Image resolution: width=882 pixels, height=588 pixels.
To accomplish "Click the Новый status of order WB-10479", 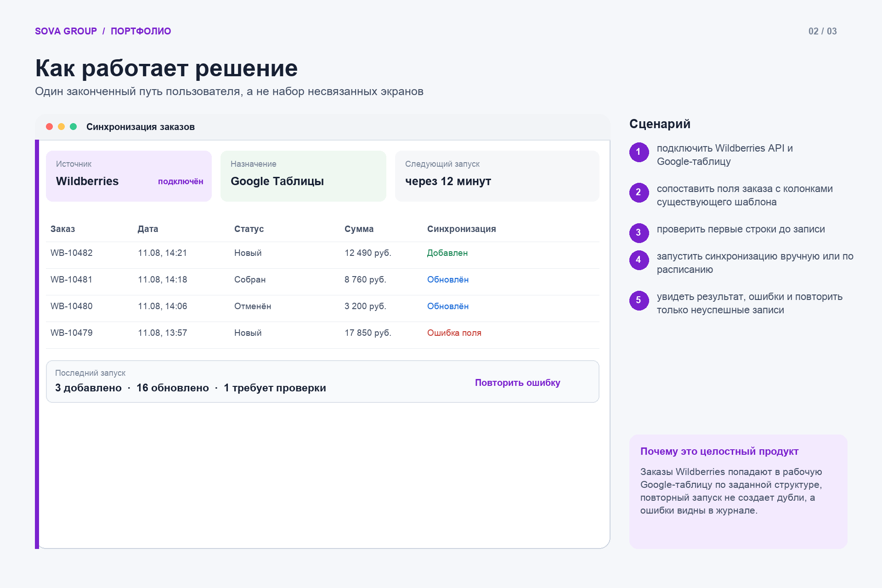I will click(248, 333).
